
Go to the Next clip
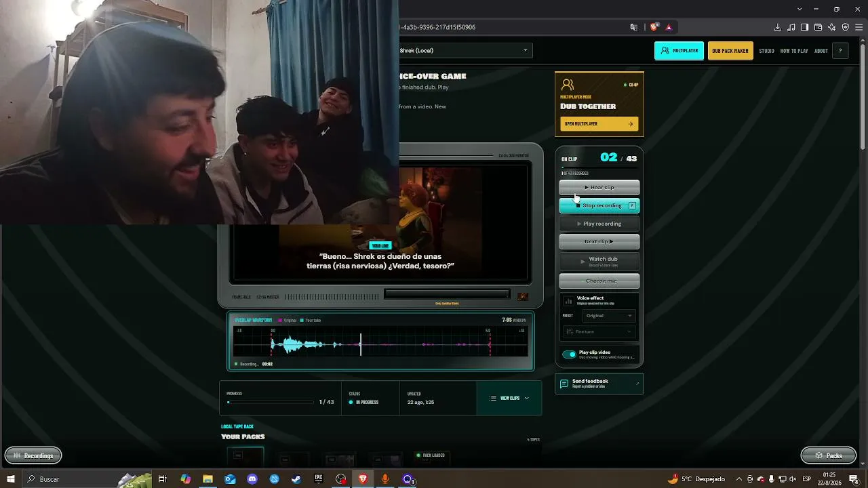(599, 242)
